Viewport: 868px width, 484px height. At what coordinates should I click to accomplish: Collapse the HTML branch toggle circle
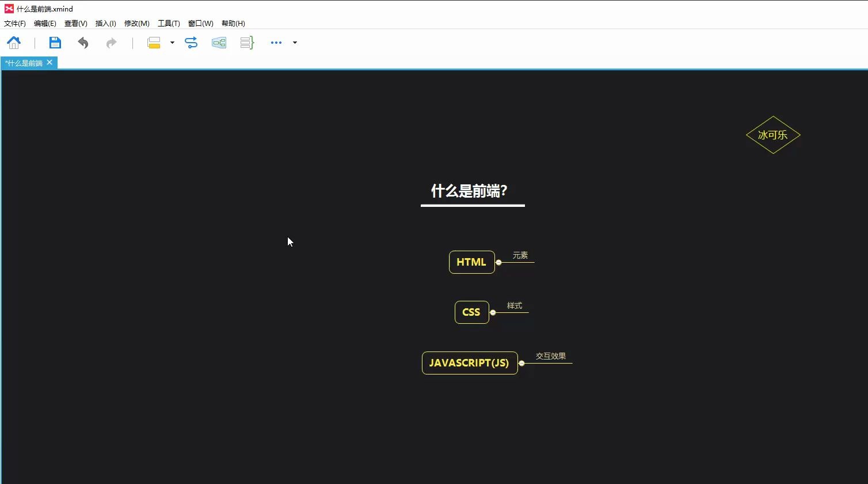click(498, 262)
